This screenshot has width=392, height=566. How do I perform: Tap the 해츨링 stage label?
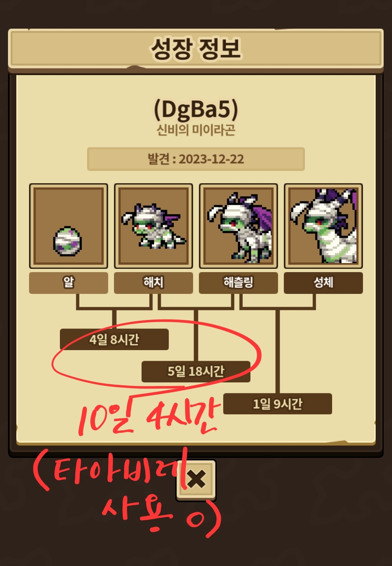point(238,283)
